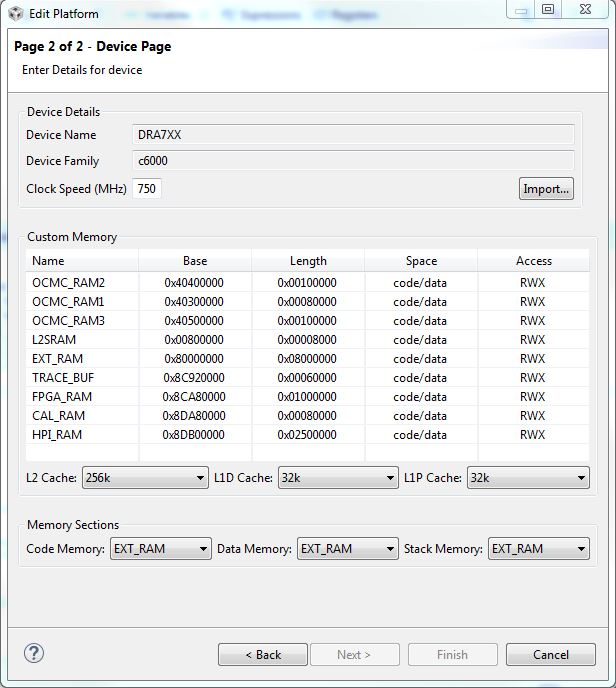Open the Stack Memory dropdown

tap(539, 548)
